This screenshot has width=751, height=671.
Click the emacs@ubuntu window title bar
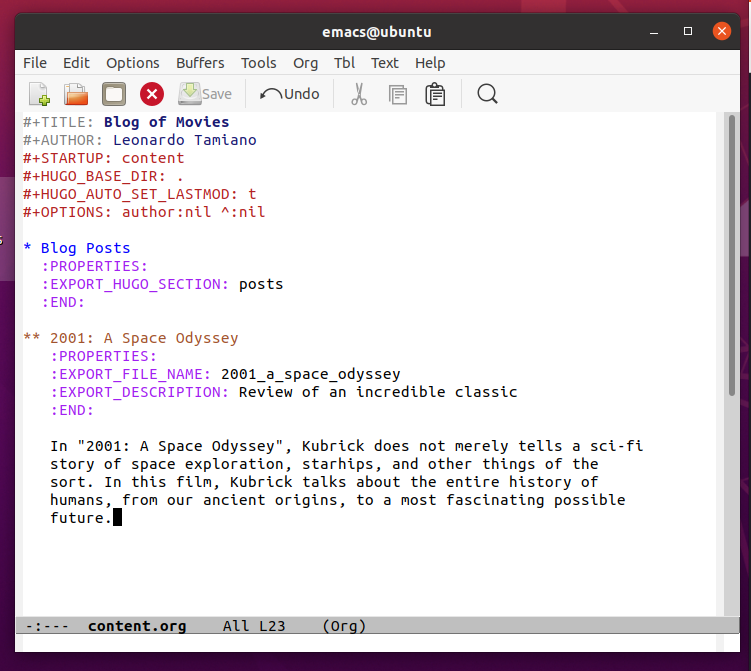click(x=377, y=32)
